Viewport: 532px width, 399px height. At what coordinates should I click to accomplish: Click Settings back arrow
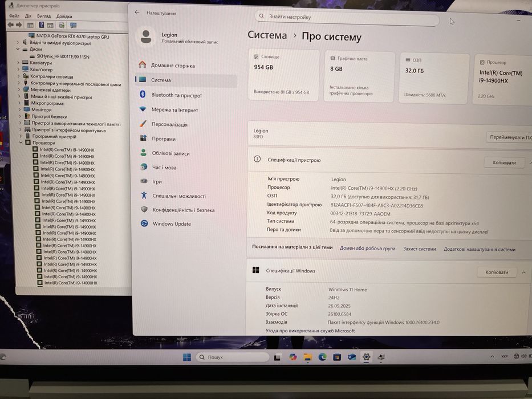pyautogui.click(x=137, y=12)
